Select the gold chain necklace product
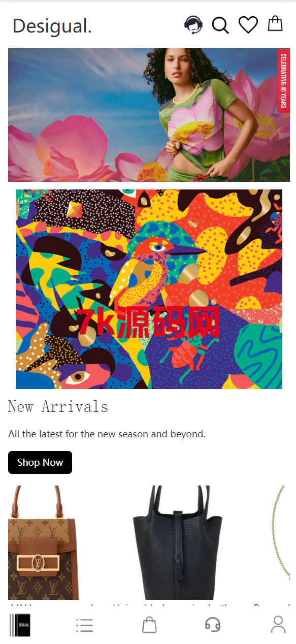The height and width of the screenshot is (644, 296). (x=282, y=542)
